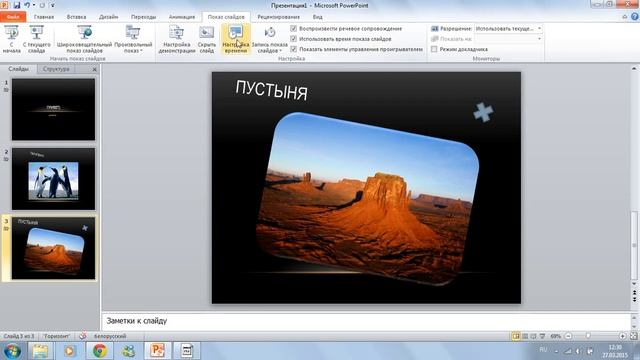Fit slide to current window icon
Image resolution: width=640 pixels, height=360 pixels.
click(x=633, y=336)
